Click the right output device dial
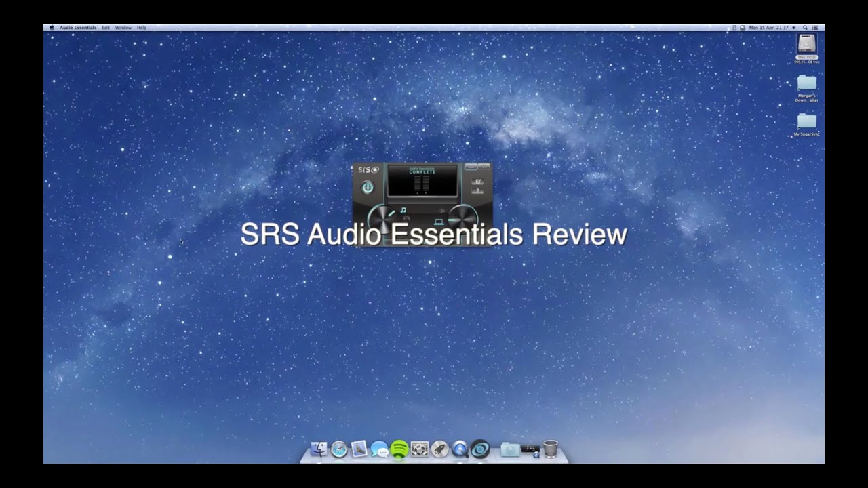868x488 pixels. pos(463,218)
